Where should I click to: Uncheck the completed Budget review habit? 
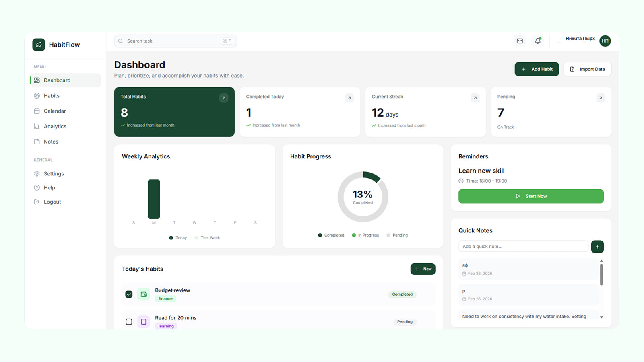[129, 294]
